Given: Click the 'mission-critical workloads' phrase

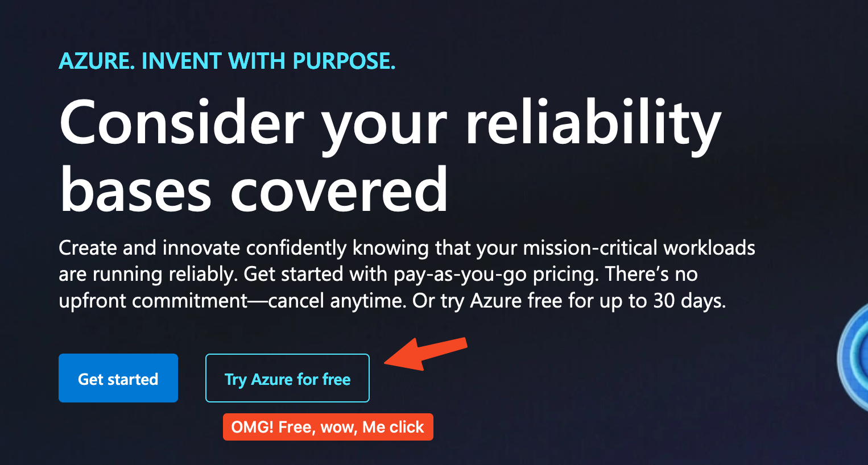Looking at the screenshot, I should coord(639,248).
